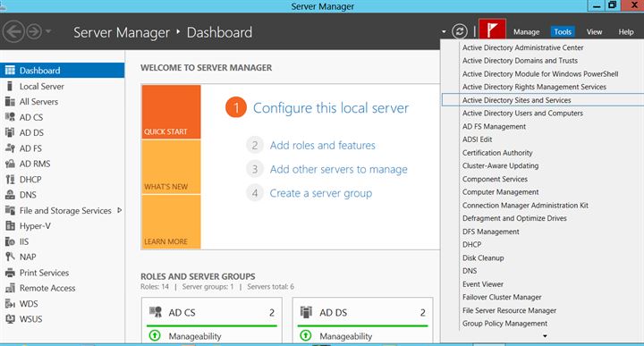
Task: Select the WHAT'S NEW orange tile
Action: 171,167
